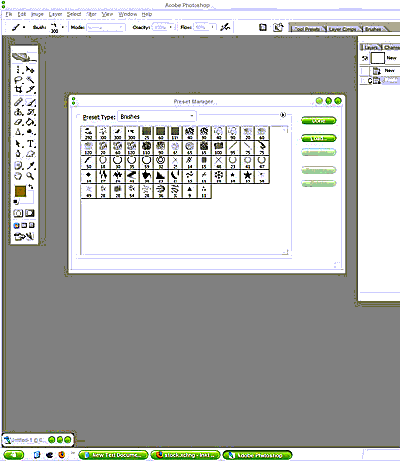Image resolution: width=400 pixels, height=461 pixels.
Task: Select the Rectangular Marquee tool
Action: (x=18, y=70)
